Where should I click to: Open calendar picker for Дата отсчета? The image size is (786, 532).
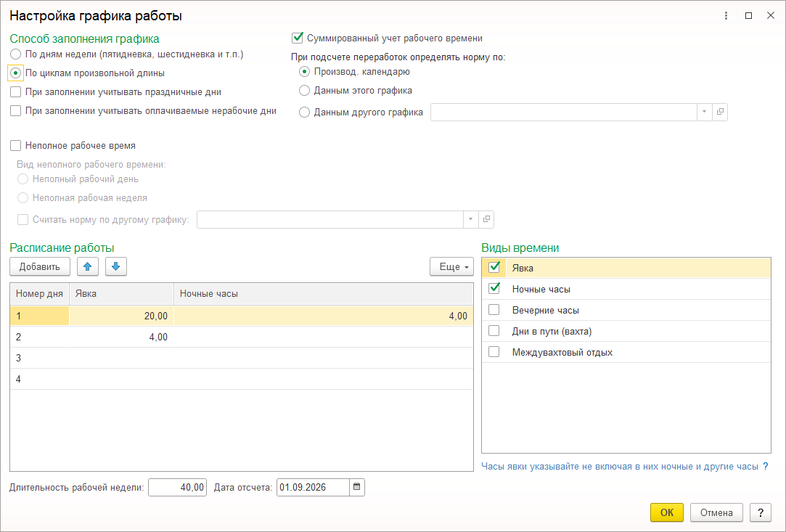(x=357, y=487)
